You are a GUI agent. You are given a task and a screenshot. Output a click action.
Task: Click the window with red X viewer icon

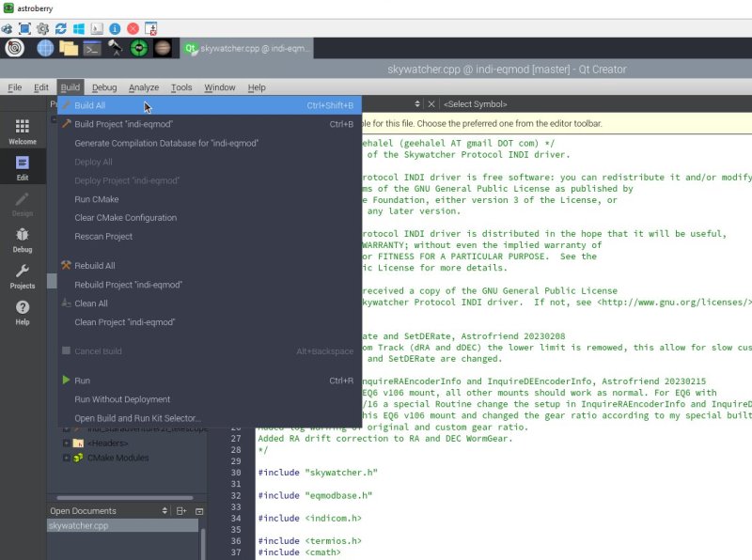tap(151, 29)
